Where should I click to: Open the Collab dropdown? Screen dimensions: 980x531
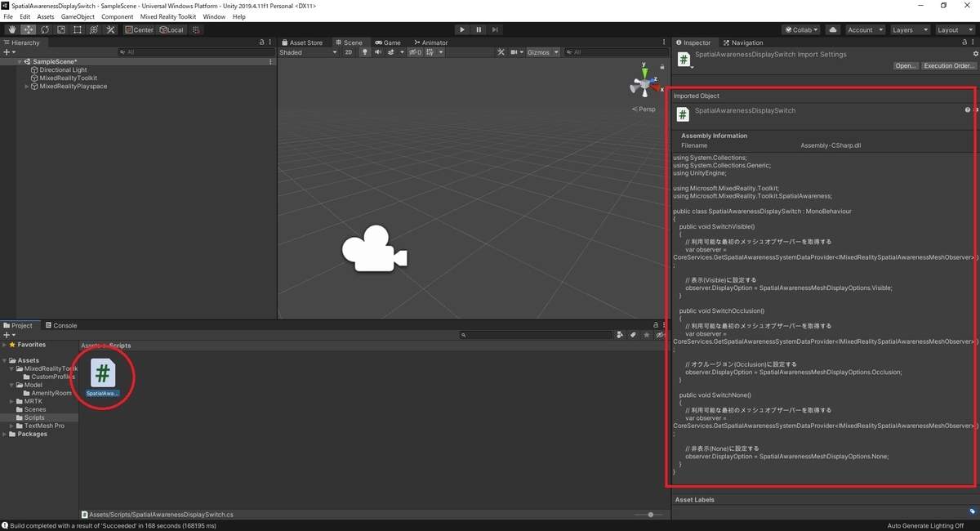point(801,29)
